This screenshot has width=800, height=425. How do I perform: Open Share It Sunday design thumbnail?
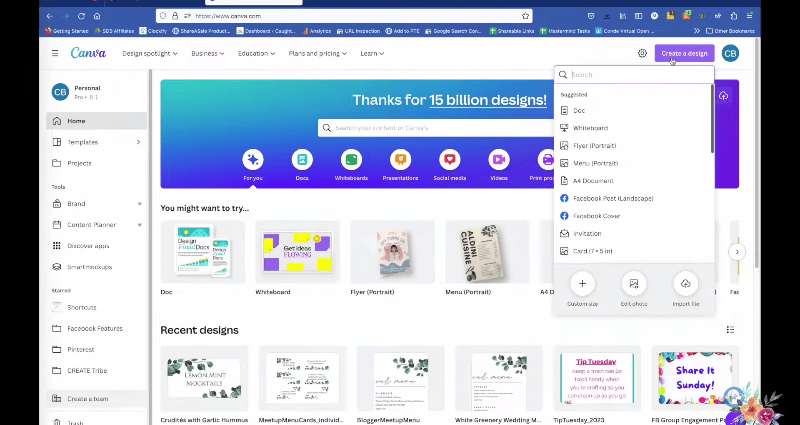click(695, 378)
